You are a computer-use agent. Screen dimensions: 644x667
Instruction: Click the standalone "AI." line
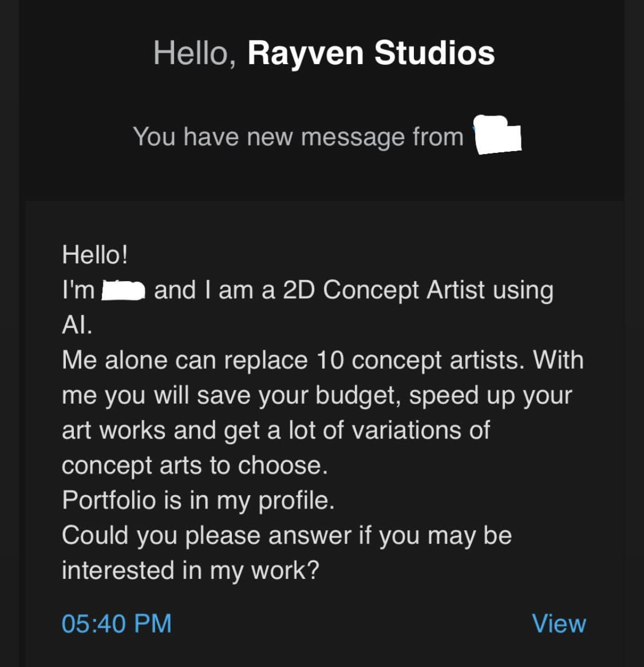click(x=77, y=325)
